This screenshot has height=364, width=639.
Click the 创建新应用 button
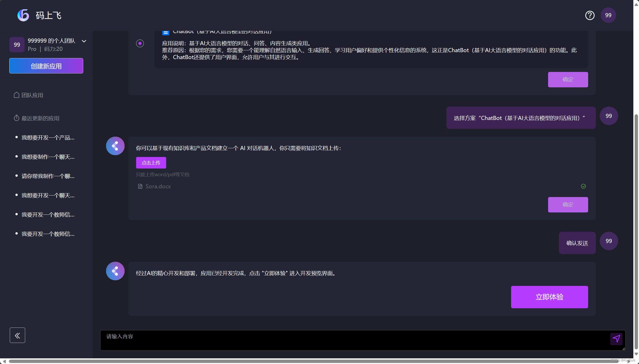click(46, 66)
